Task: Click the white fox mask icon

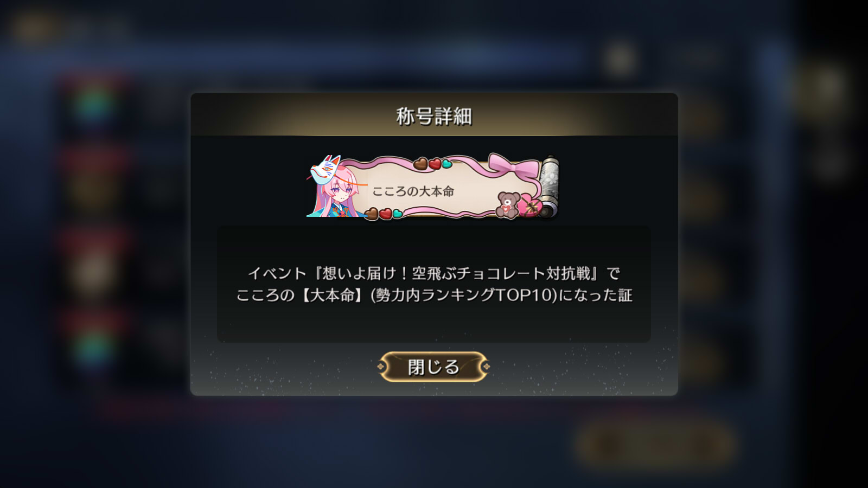Action: (325, 169)
